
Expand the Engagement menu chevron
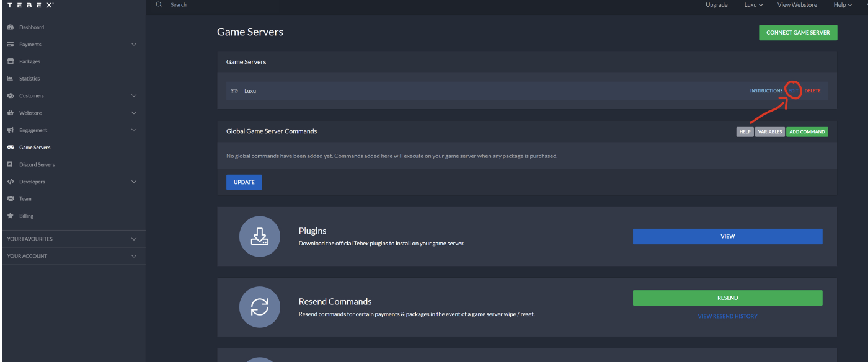coord(134,130)
